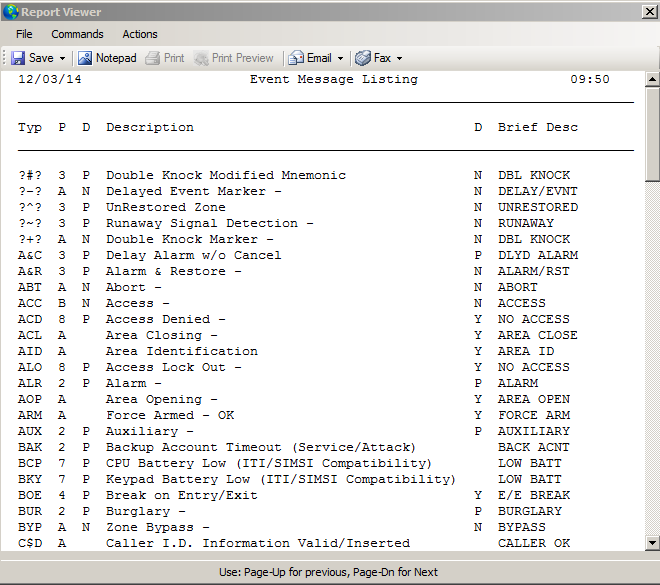Click 'Burglary -' description

click(x=146, y=511)
